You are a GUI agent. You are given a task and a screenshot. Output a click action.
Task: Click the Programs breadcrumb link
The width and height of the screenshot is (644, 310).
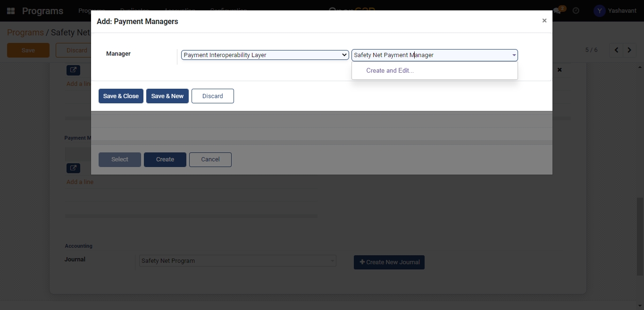(25, 33)
